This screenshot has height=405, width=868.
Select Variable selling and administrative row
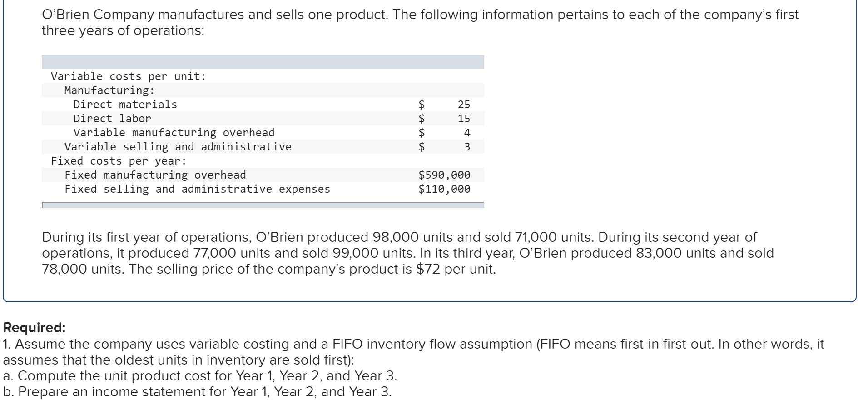178,147
